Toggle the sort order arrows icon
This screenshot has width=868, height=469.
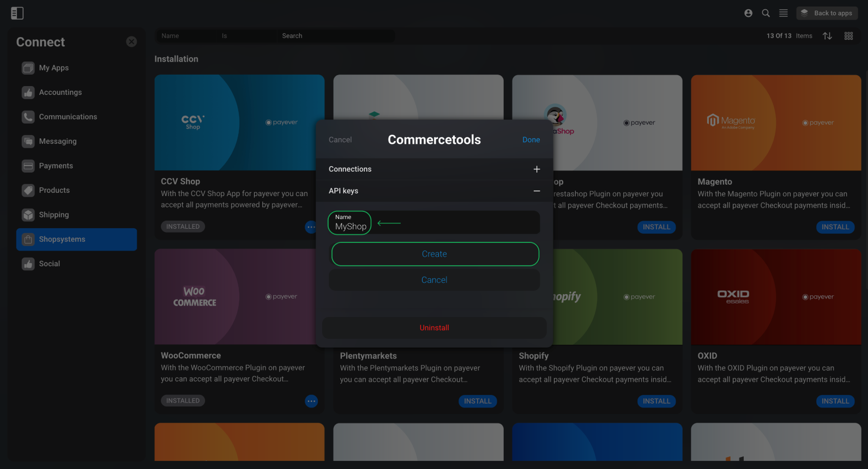pos(827,36)
